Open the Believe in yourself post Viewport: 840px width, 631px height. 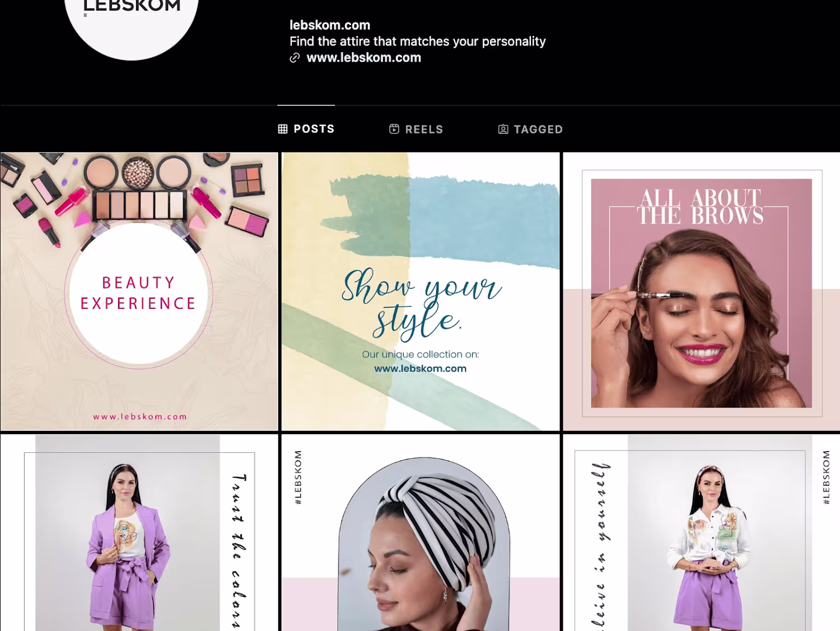(x=702, y=532)
